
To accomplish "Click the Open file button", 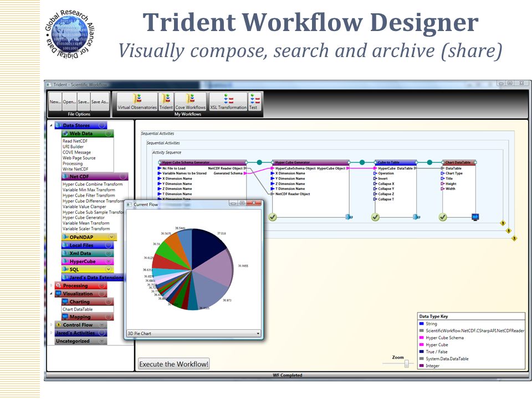I will pos(69,101).
